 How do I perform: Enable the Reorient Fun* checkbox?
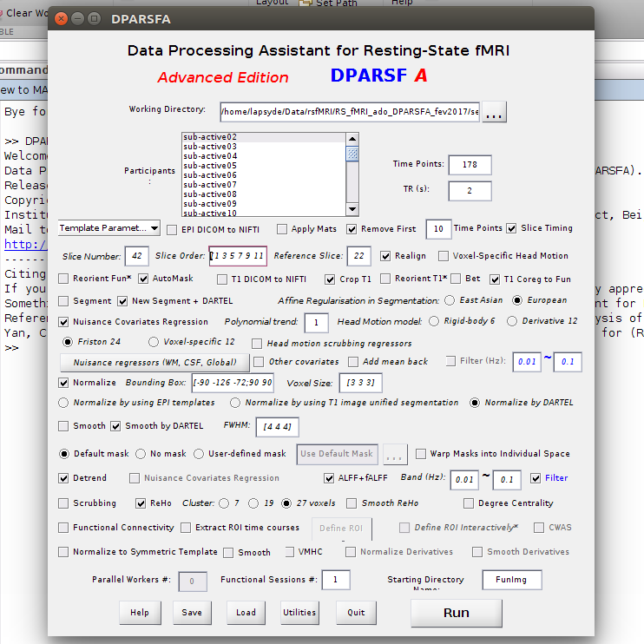[x=63, y=279]
